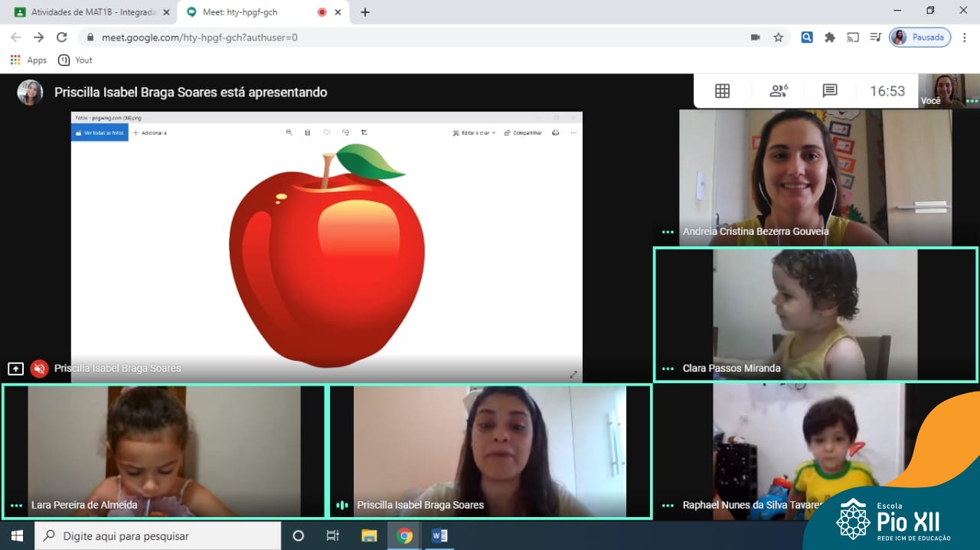This screenshot has width=980, height=550.
Task: Expand the shared presentation to fullscreen
Action: [x=573, y=375]
